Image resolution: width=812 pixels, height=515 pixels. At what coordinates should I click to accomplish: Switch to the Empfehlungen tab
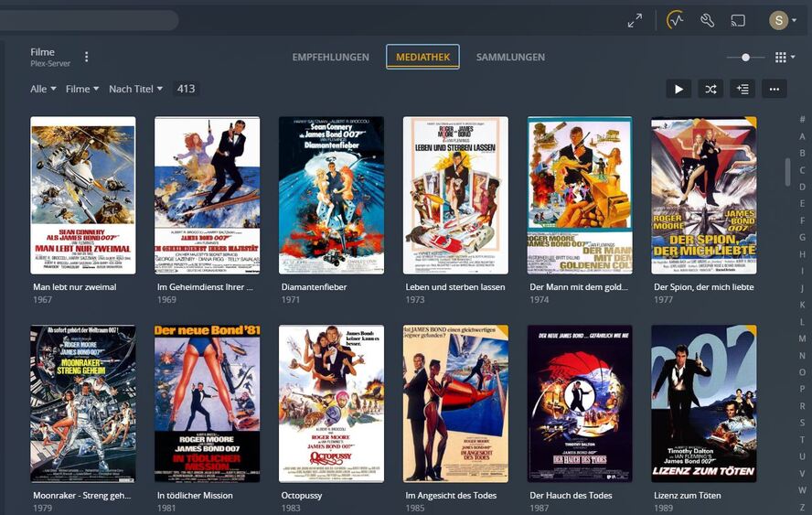tap(330, 57)
